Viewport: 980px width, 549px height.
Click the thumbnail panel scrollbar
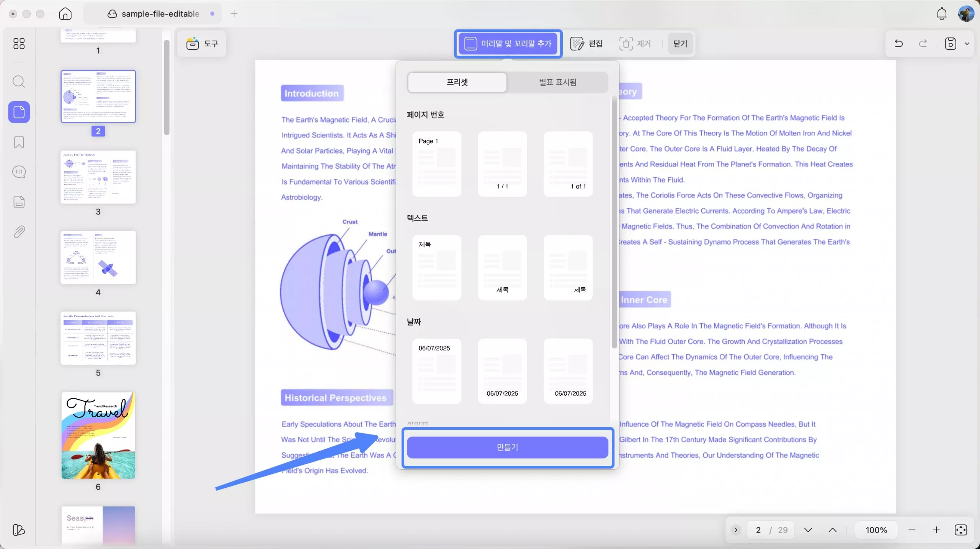(167, 87)
